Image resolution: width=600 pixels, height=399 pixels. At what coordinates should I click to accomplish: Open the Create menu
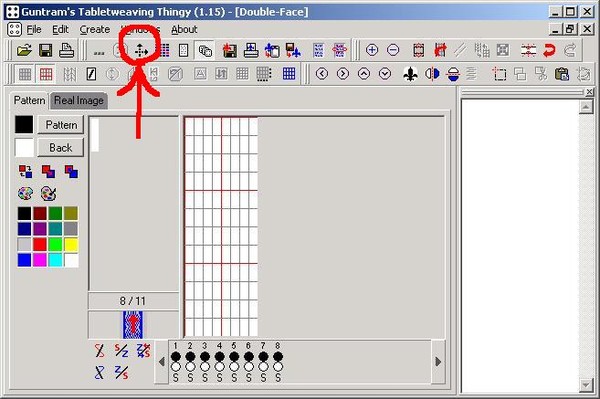[x=95, y=29]
